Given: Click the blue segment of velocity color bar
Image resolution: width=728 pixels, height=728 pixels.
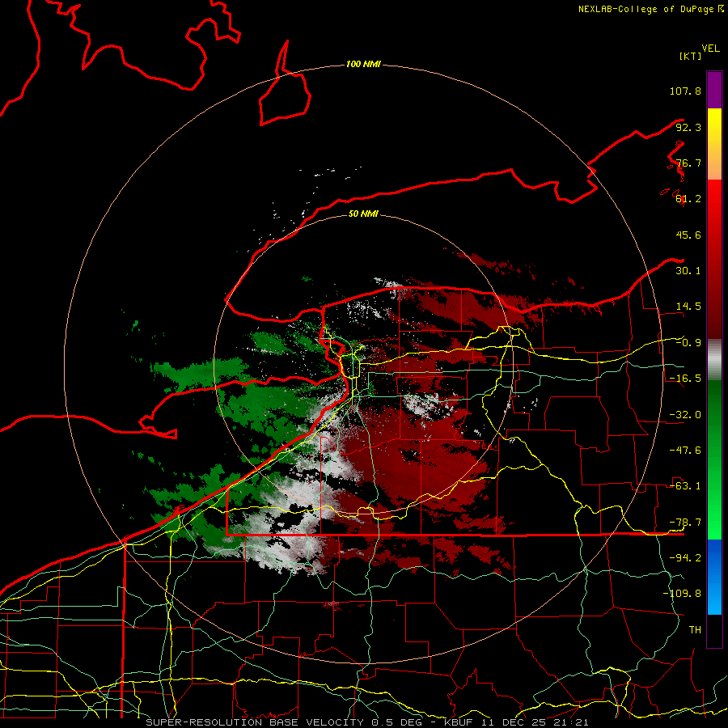Looking at the screenshot, I should [714, 577].
